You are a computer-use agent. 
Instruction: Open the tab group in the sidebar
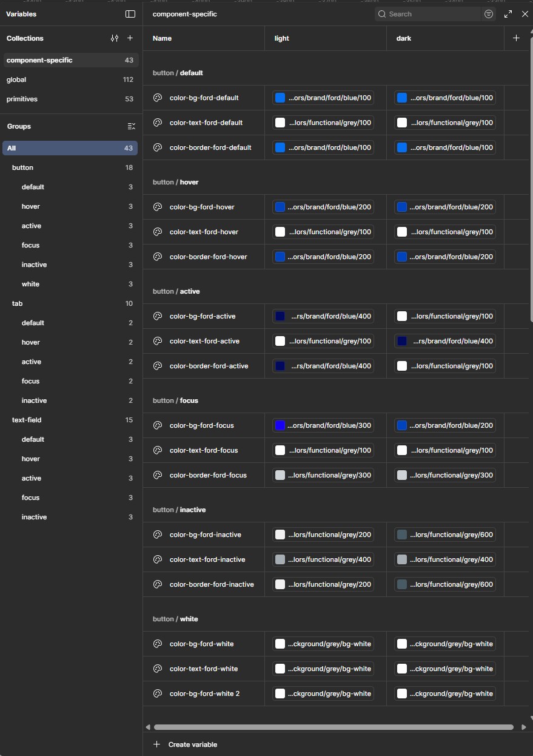tap(18, 303)
